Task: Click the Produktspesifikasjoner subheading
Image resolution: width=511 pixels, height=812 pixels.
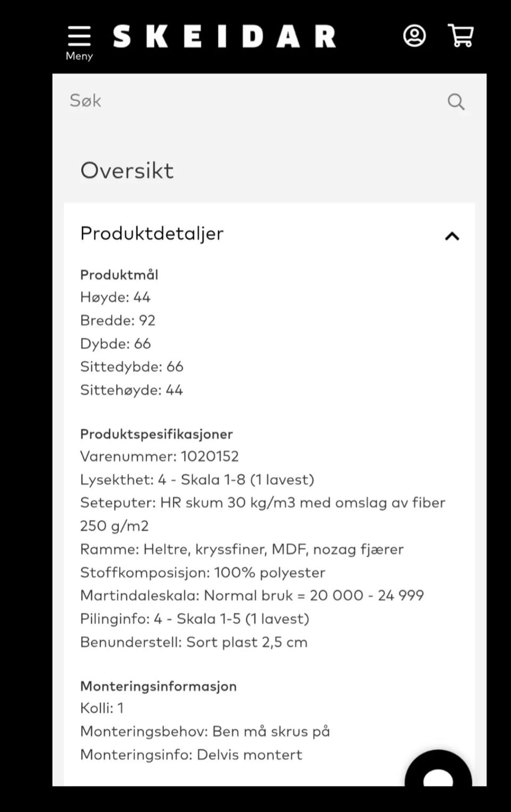Action: point(156,434)
